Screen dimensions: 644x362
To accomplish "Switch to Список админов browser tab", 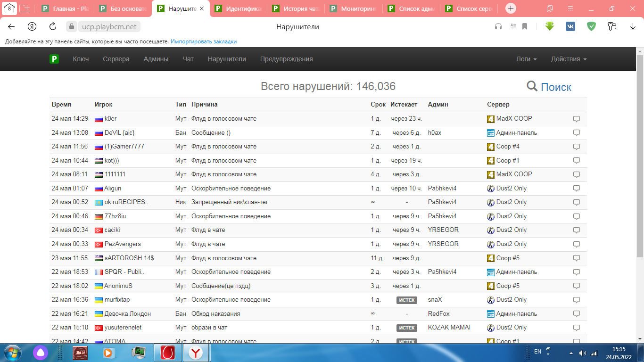I will click(x=412, y=8).
